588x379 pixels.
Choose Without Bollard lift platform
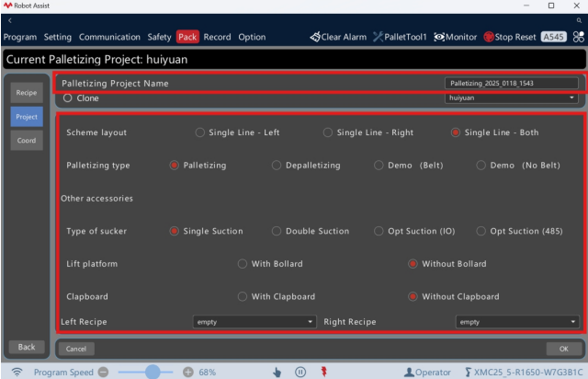click(413, 264)
